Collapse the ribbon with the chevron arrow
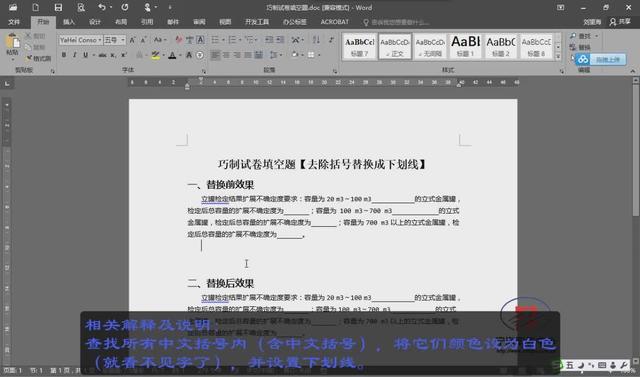This screenshot has width=640, height=377. [633, 71]
